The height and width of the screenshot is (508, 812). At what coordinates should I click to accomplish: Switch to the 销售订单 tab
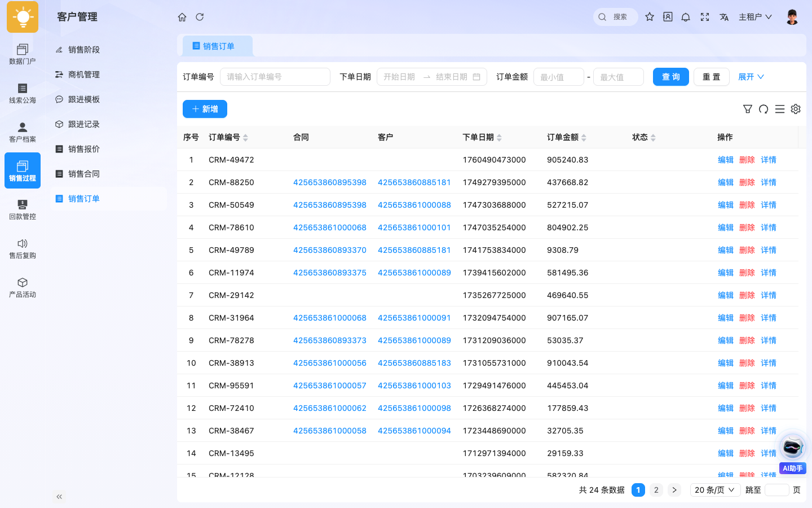pos(218,46)
